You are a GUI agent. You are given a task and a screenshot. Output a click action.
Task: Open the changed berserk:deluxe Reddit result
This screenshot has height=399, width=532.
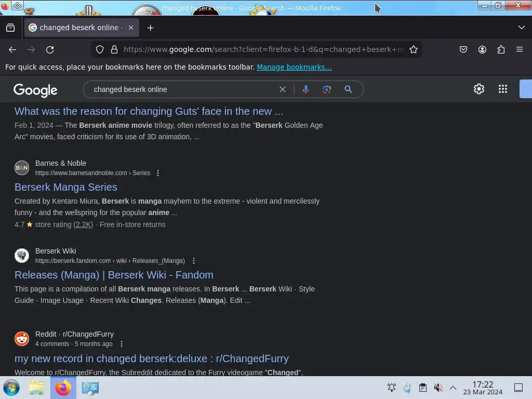pyautogui.click(x=152, y=358)
